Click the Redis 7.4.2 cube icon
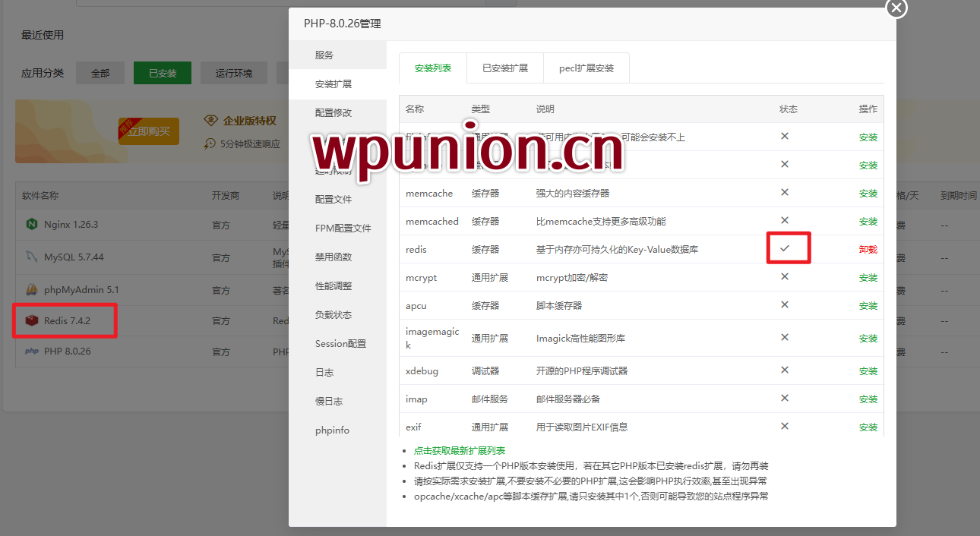The width and height of the screenshot is (980, 536). point(32,321)
